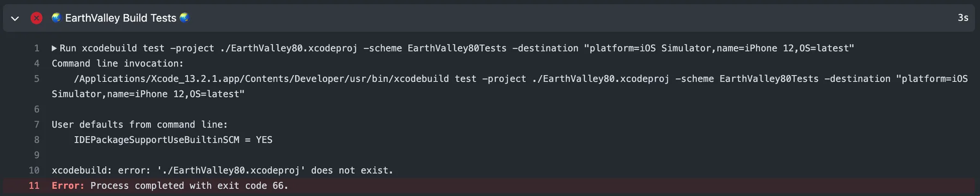The width and height of the screenshot is (980, 196).
Task: Click line number 11 on error line
Action: 34,186
